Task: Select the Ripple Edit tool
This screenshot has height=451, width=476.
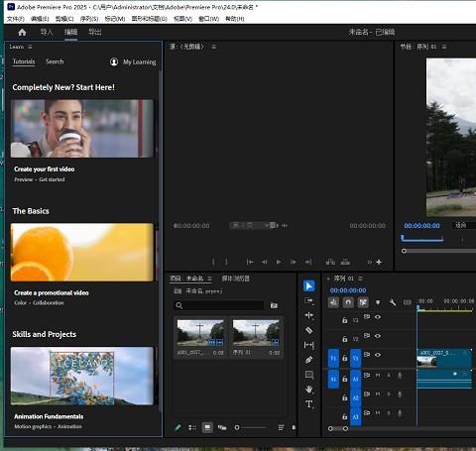Action: click(309, 315)
